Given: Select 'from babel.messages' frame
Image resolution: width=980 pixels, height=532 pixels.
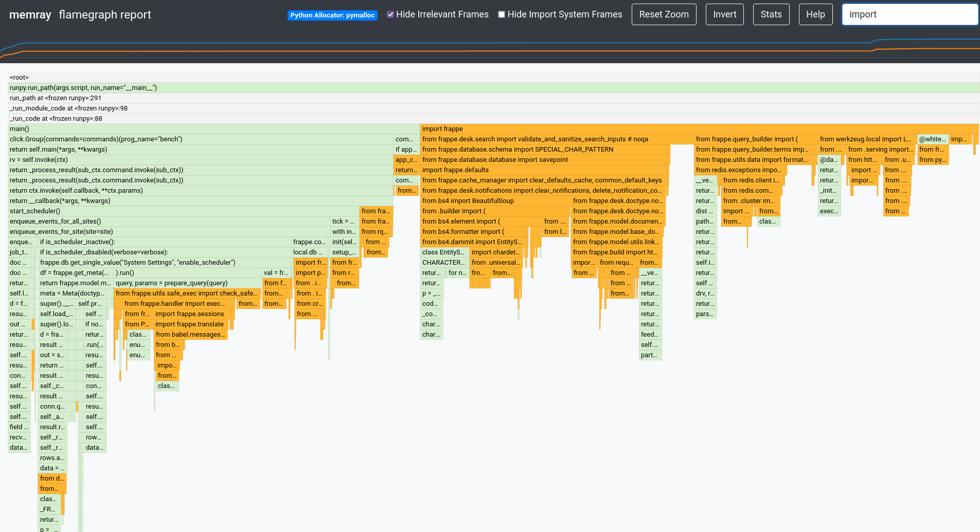Looking at the screenshot, I should coord(191,335).
